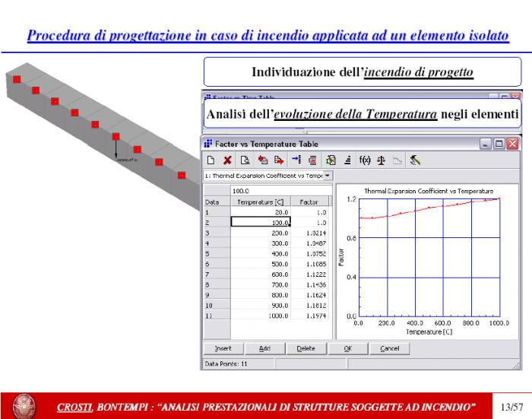Click the hammer tool icon in toolbar
Image resolution: width=532 pixels, height=419 pixels.
pyautogui.click(x=414, y=160)
